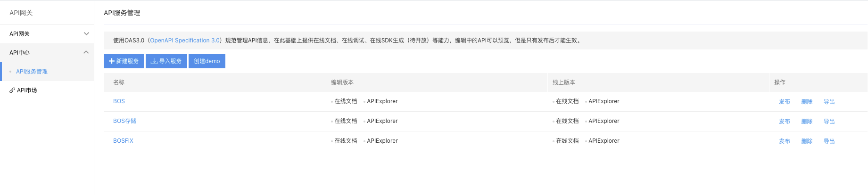Open APIExplorer under 线上版本 for BOS存储
Screen dimensions: 868x195
click(604, 121)
